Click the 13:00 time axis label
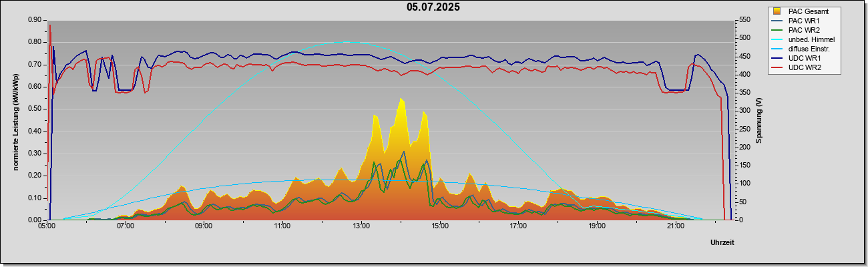 pyautogui.click(x=361, y=226)
